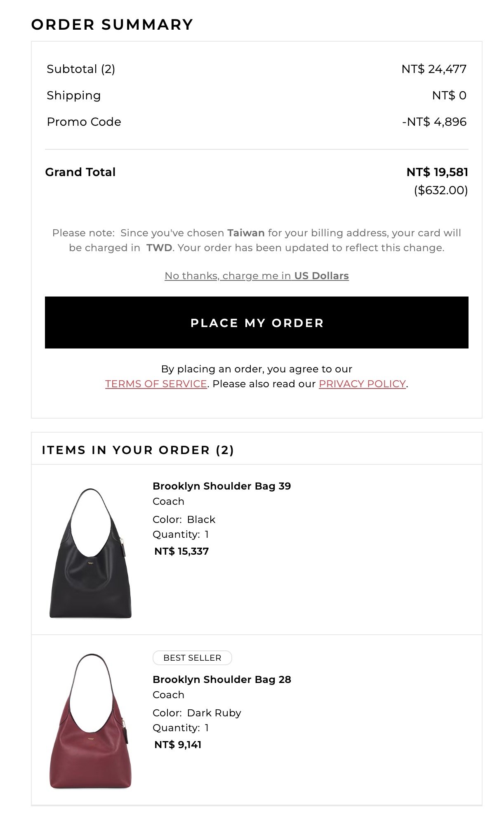Click the Items In Your Order heading
504x824 pixels.
pos(138,450)
